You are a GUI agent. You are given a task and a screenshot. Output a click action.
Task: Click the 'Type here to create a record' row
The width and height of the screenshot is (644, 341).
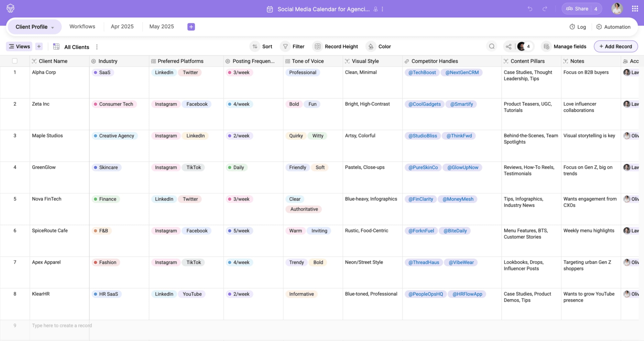point(62,325)
